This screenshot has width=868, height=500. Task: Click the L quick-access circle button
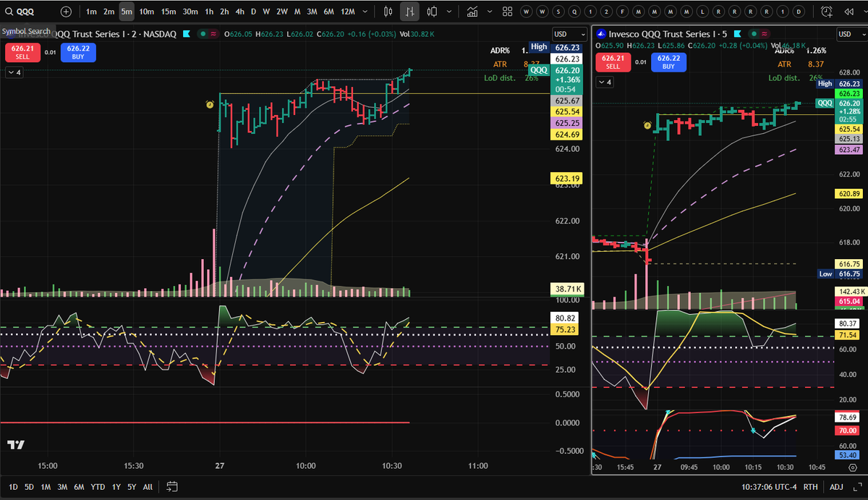coord(701,12)
